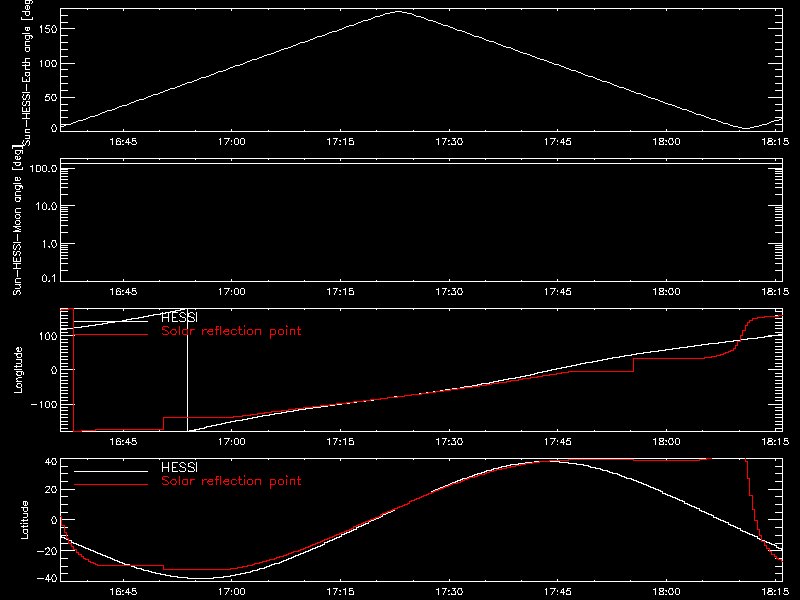Click the '100' tick on Earth angle axis

click(x=48, y=63)
